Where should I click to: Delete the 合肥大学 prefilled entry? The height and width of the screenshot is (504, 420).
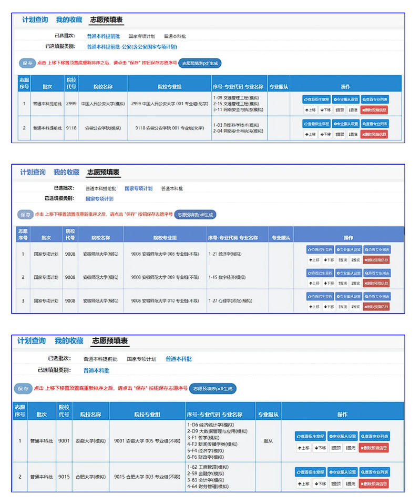tap(374, 483)
